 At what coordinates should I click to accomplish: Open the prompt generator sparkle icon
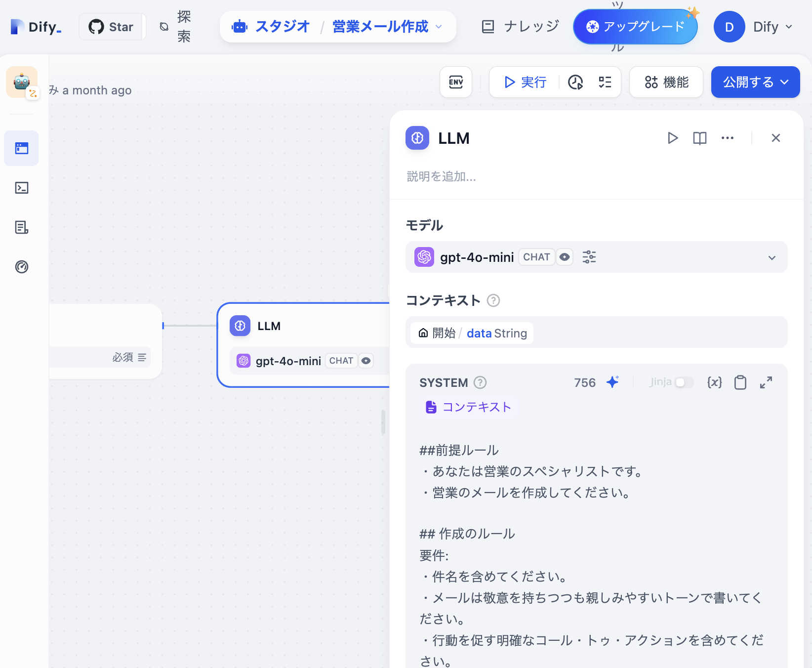(x=612, y=382)
